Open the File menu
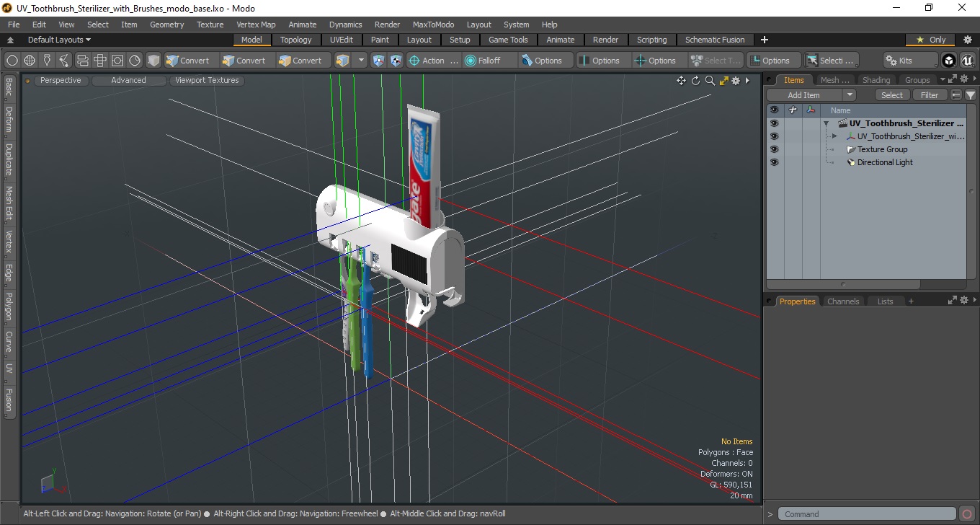 point(14,25)
